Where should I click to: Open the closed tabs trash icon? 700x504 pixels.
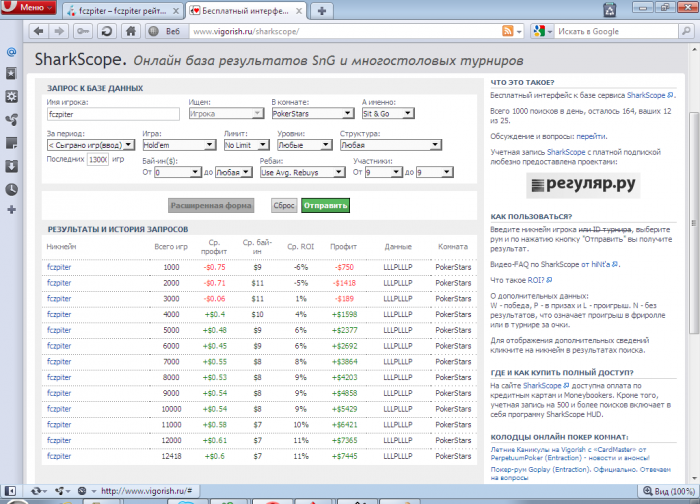[x=610, y=9]
